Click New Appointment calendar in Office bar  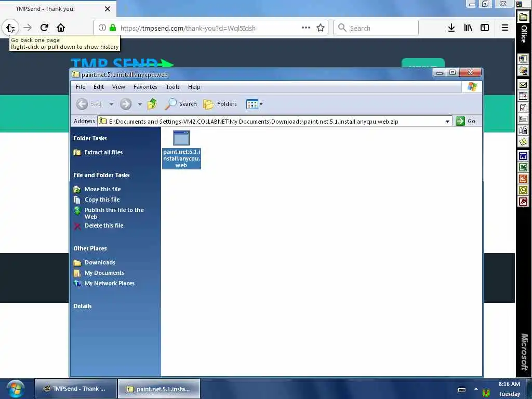(x=523, y=96)
